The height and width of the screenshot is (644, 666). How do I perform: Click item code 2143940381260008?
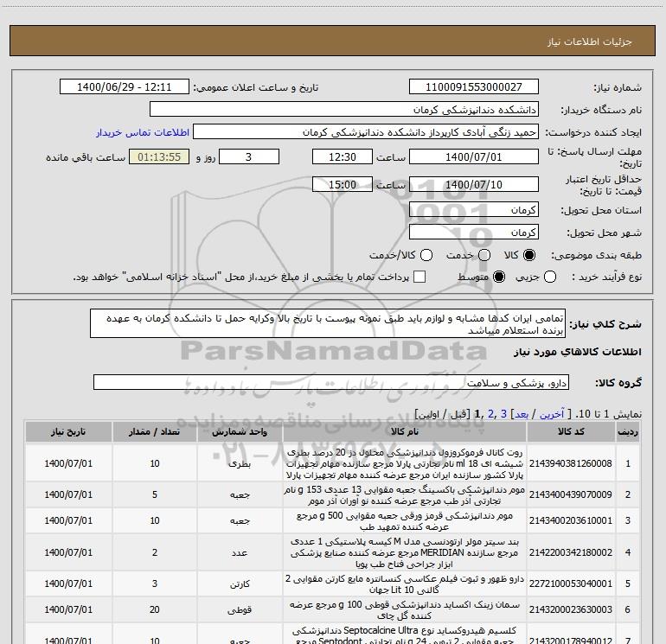click(571, 463)
